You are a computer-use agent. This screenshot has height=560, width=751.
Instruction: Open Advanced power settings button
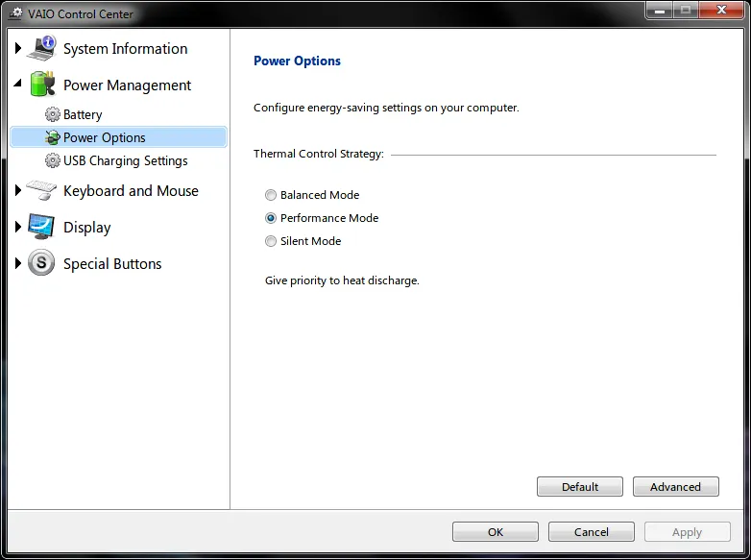coord(675,487)
